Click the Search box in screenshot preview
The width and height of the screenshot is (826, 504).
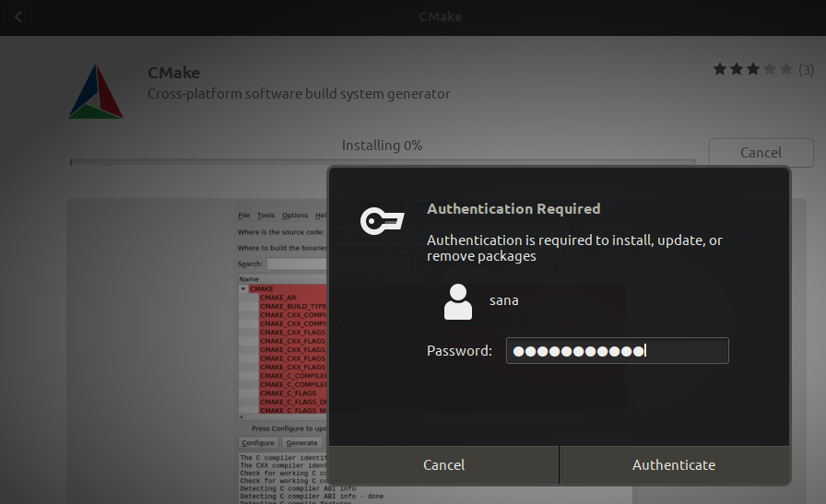(x=296, y=264)
